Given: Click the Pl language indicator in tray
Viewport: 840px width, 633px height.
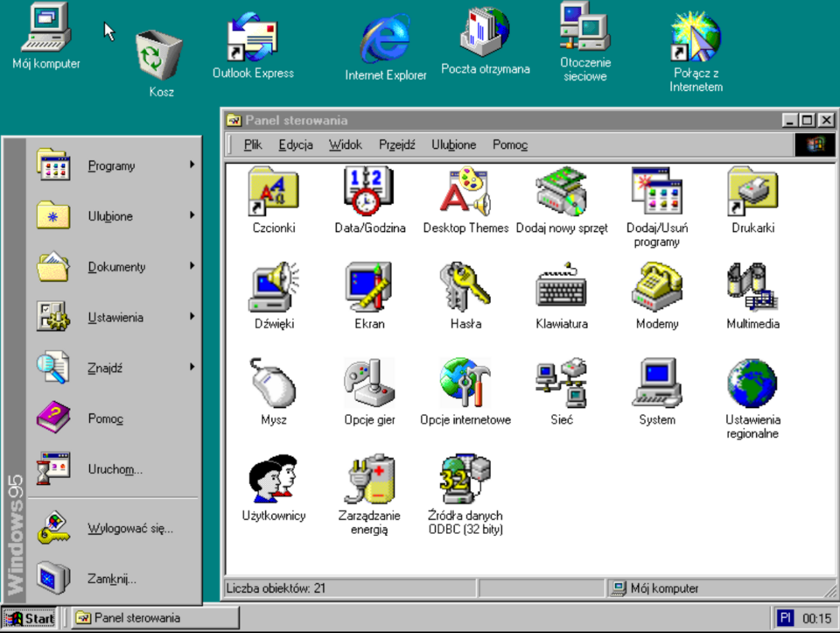Looking at the screenshot, I should [x=786, y=618].
